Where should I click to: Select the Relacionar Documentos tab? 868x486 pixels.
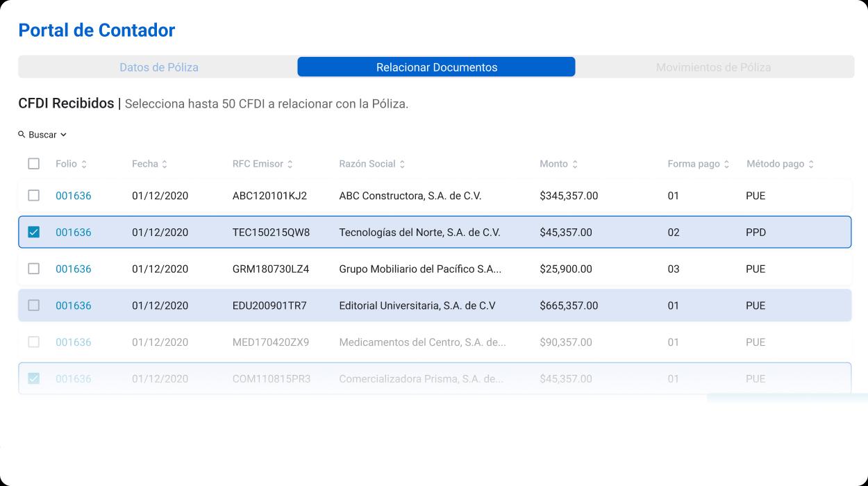coord(436,67)
